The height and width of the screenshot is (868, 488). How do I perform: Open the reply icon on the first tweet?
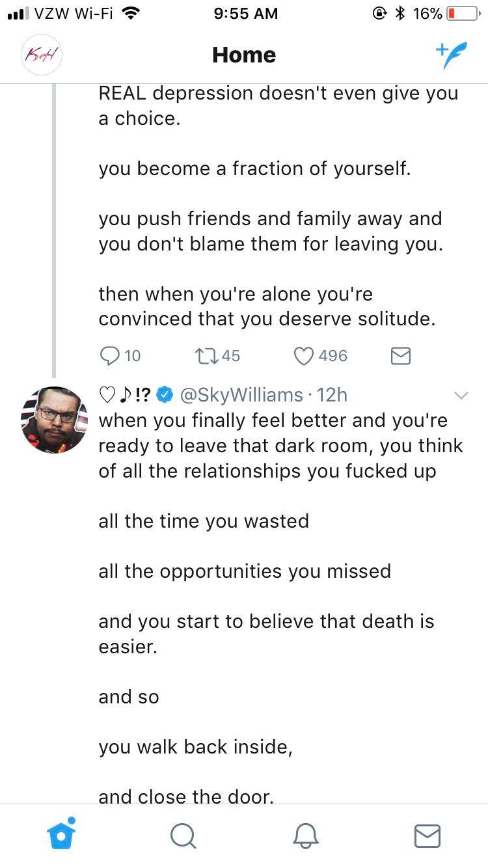pos(109,355)
